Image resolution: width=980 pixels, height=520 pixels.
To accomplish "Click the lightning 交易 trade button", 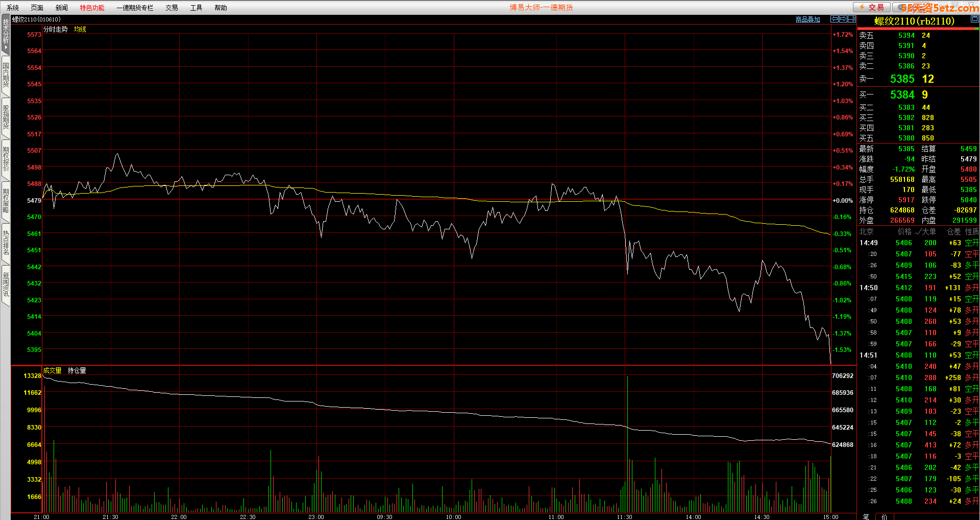I will [872, 7].
